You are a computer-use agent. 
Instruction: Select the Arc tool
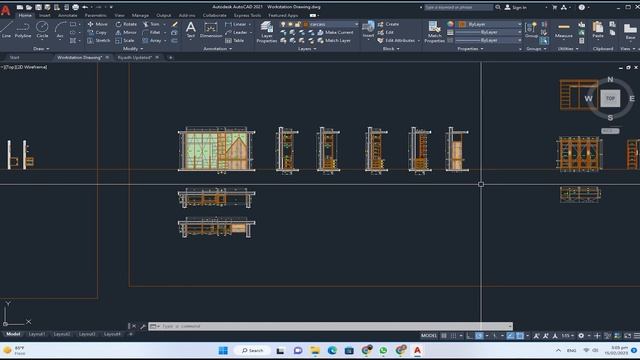click(x=60, y=30)
